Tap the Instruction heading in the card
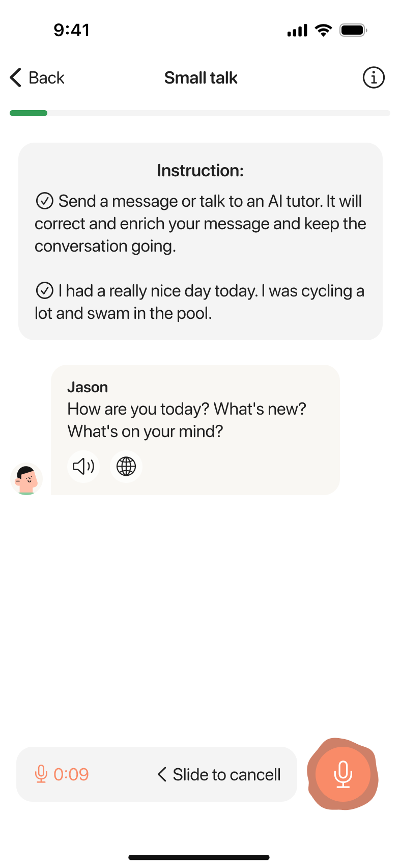Screen dimensions: 400x868 200,171
